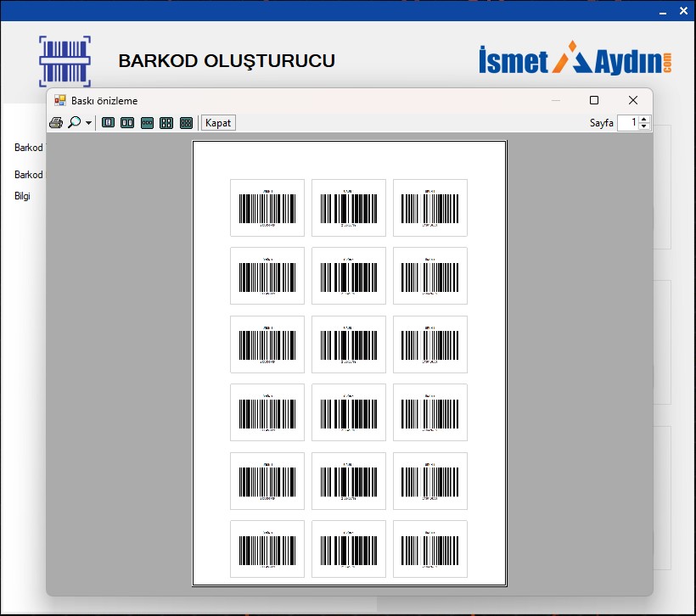Decrease page number with down arrow
696x616 pixels.
tap(644, 126)
